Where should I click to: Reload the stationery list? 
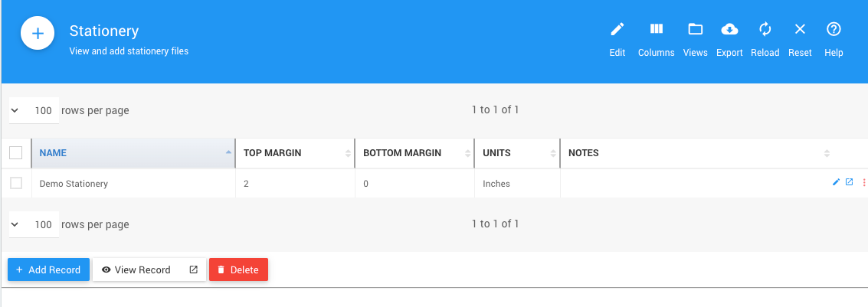coord(765,30)
